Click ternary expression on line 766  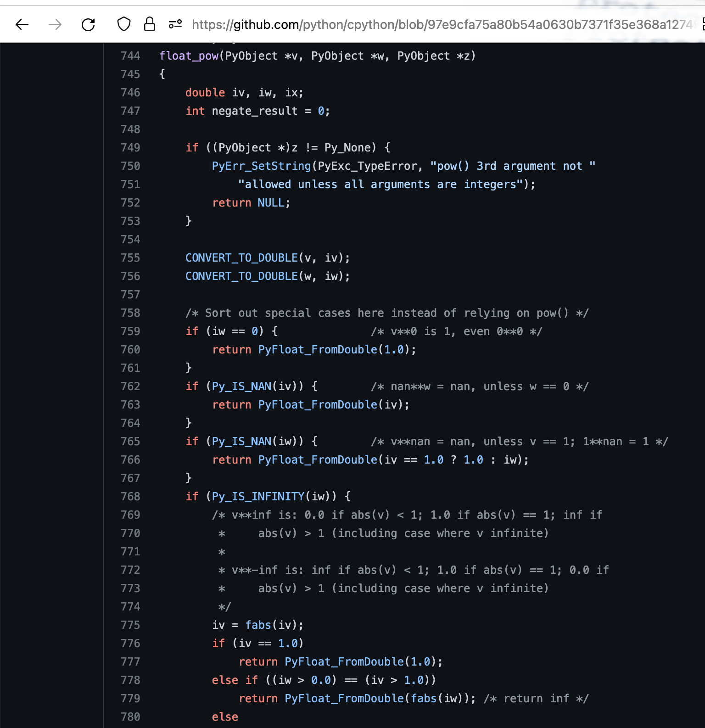coord(453,460)
